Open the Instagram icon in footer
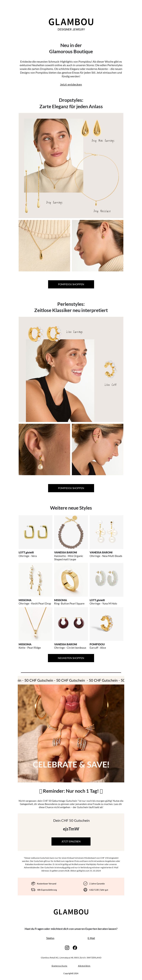Screen dimensions: 142x980 [67, 948]
